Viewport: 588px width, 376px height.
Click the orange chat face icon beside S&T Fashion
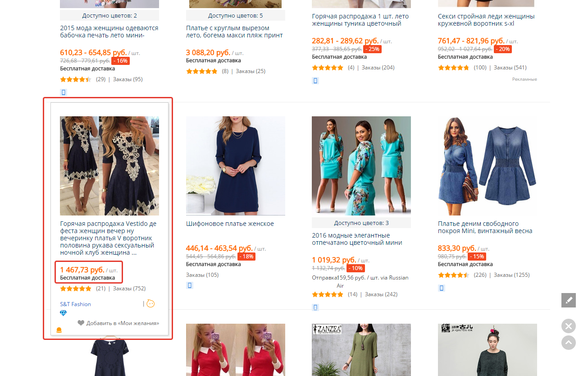point(150,303)
